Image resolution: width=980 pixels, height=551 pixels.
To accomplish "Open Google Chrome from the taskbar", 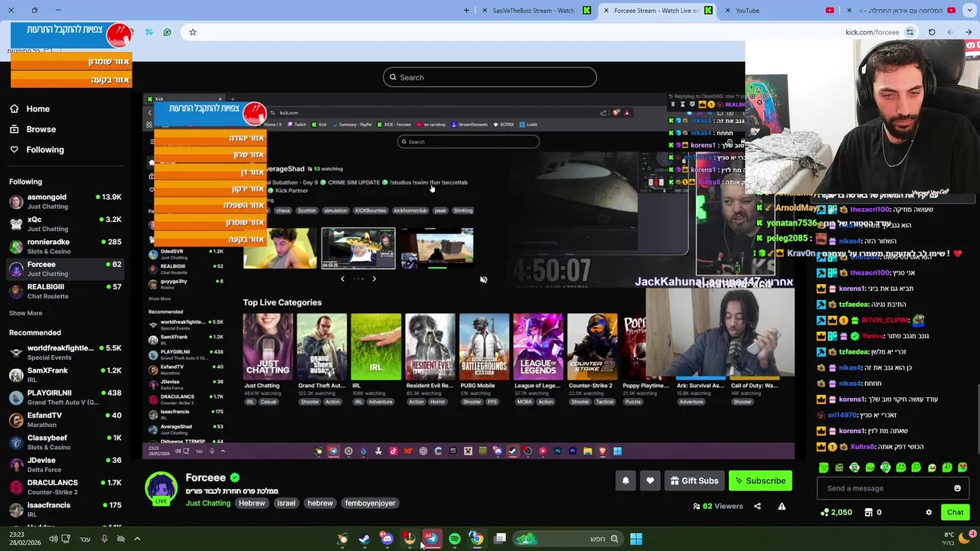I will point(476,539).
